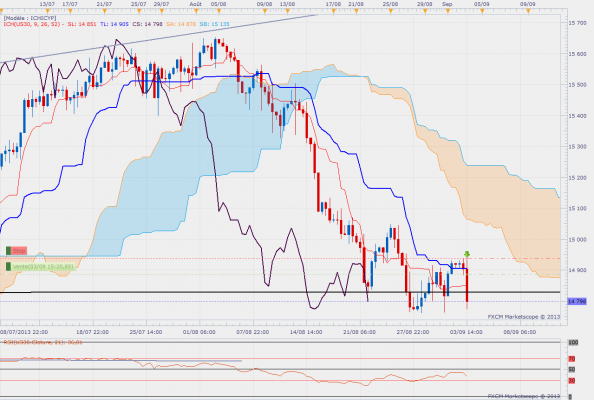Select the red Stop order label
Viewport: 594px width, 400px height.
[19, 251]
